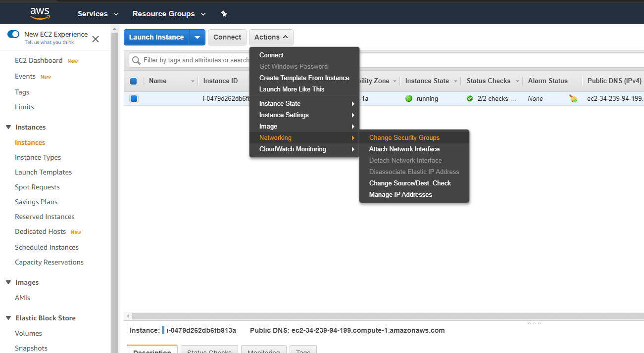Click the green 2/2 status checks icon
Screen dimensions: 644x353
pos(469,98)
